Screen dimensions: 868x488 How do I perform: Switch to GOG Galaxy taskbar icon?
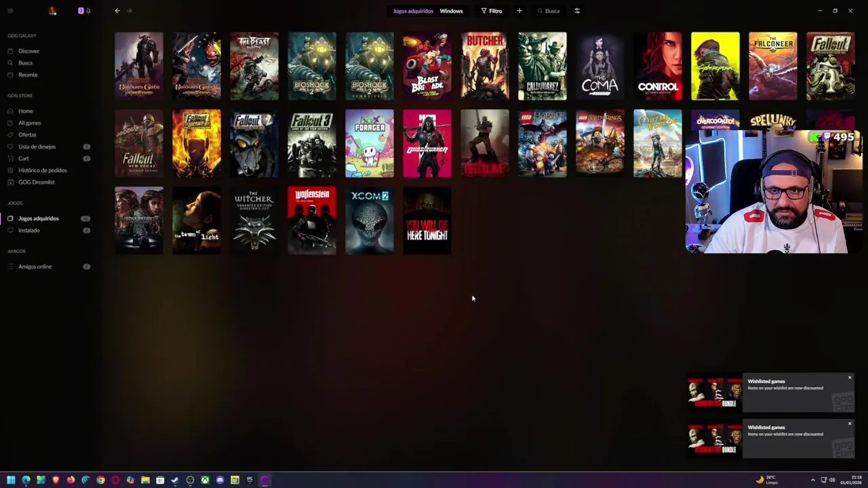tap(264, 480)
